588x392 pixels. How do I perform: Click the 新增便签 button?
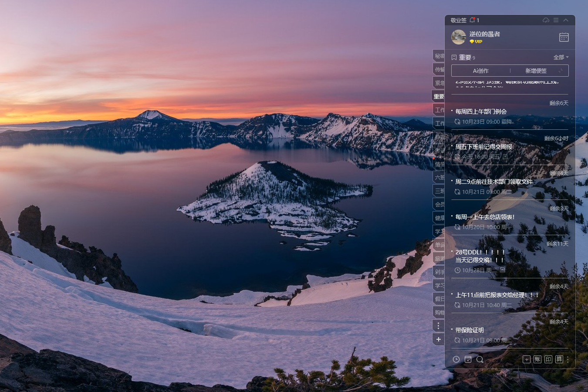536,71
